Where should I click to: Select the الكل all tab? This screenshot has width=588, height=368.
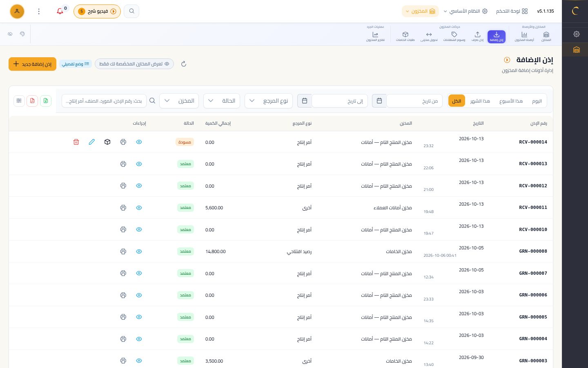(x=457, y=101)
